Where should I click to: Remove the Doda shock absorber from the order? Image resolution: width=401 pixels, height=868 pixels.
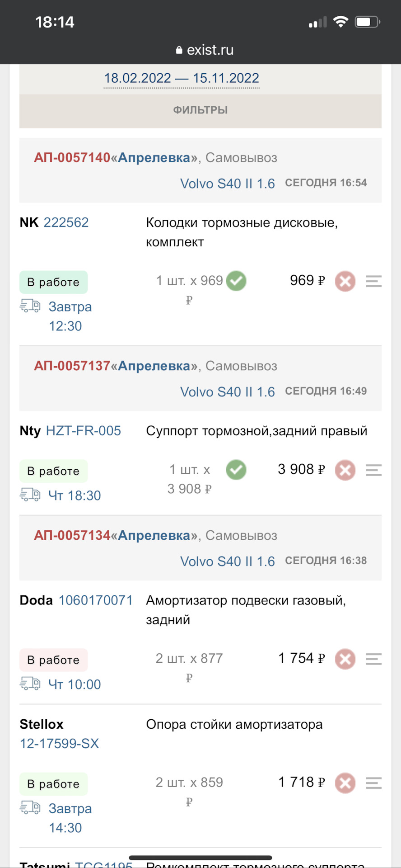click(x=345, y=659)
